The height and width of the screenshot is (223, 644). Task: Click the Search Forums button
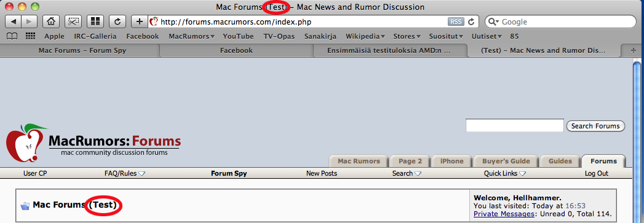pos(595,126)
